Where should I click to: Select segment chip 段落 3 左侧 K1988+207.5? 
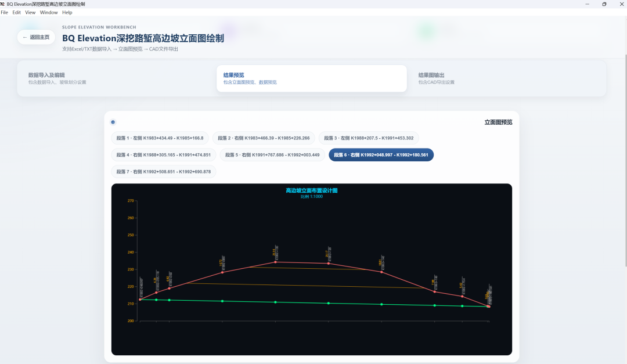pos(369,138)
